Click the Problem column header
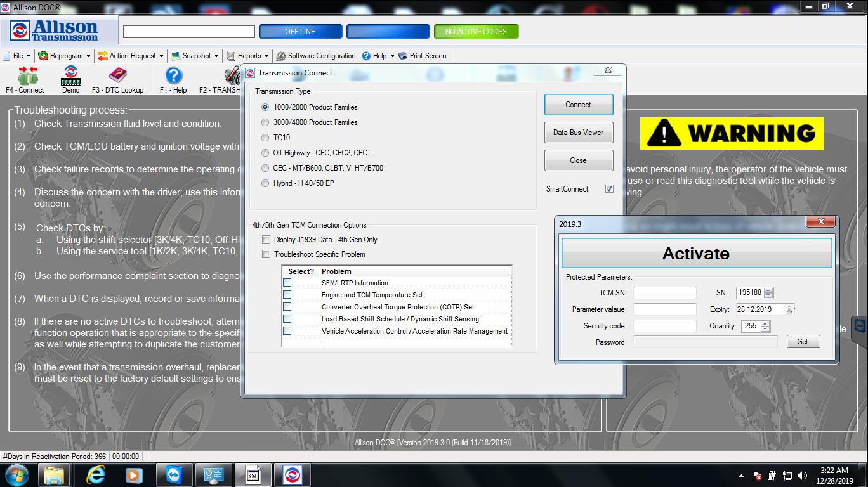The image size is (868, 487). [416, 271]
